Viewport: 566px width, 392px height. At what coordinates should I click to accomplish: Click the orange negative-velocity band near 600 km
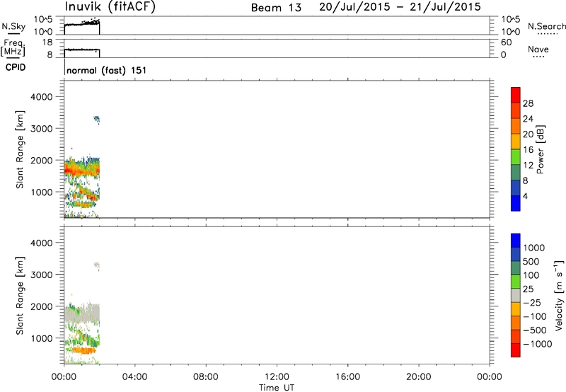tap(83, 350)
